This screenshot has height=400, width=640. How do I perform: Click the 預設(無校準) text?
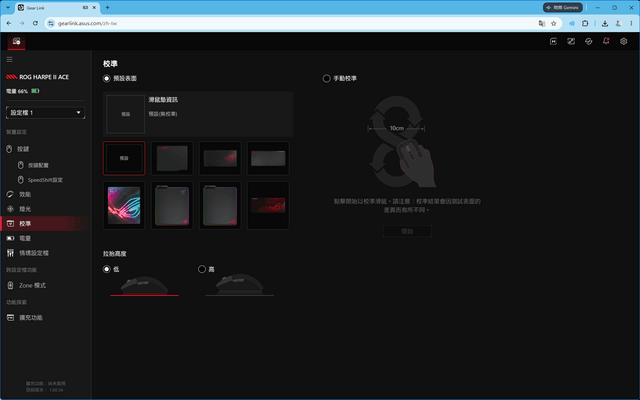pos(163,114)
